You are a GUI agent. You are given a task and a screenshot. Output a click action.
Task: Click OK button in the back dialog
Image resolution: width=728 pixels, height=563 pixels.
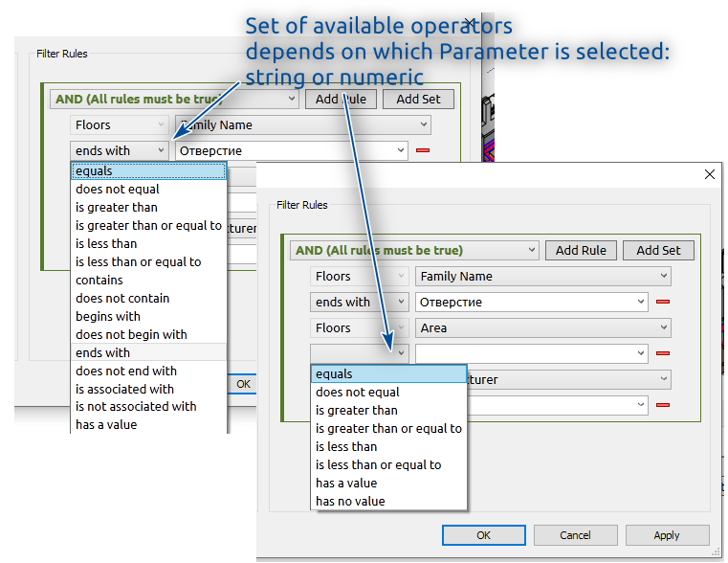point(243,384)
